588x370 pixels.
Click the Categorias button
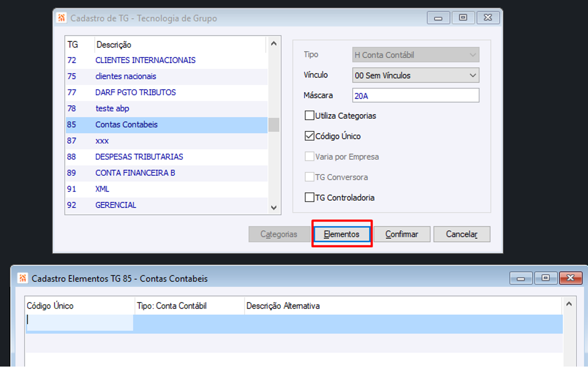tap(279, 234)
